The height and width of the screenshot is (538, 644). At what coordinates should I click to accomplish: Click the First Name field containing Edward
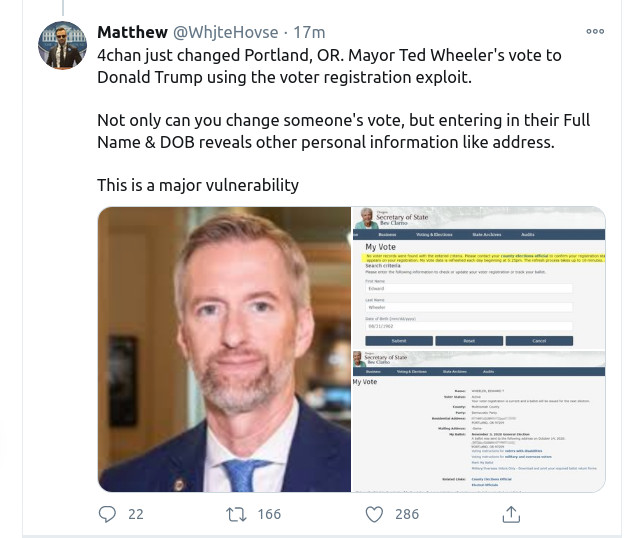coord(467,289)
